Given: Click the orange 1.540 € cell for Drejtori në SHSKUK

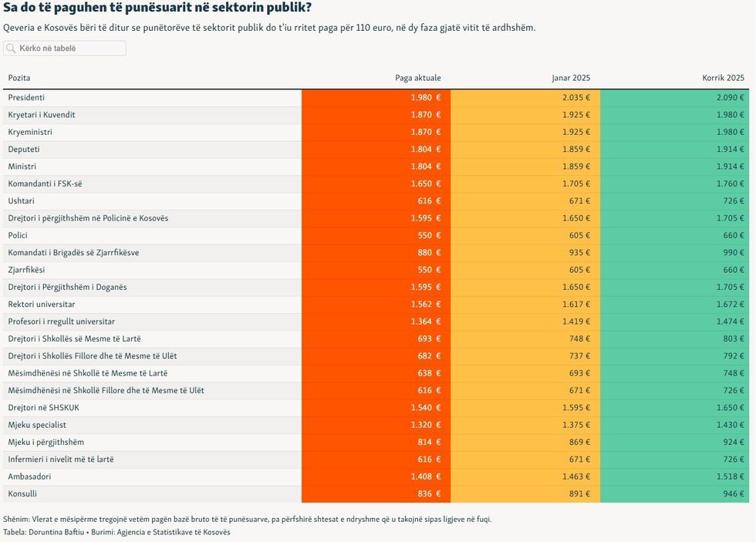Looking at the screenshot, I should click(x=426, y=408).
